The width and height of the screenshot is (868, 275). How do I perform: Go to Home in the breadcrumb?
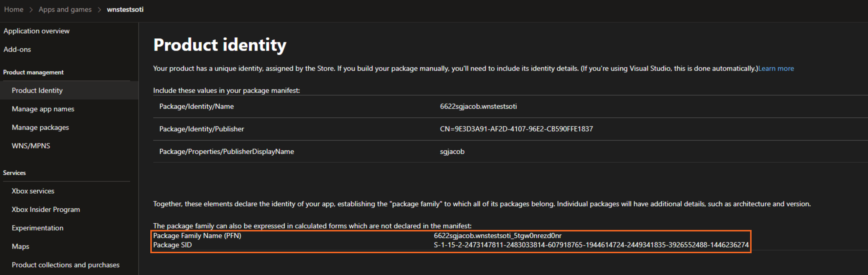[x=14, y=10]
